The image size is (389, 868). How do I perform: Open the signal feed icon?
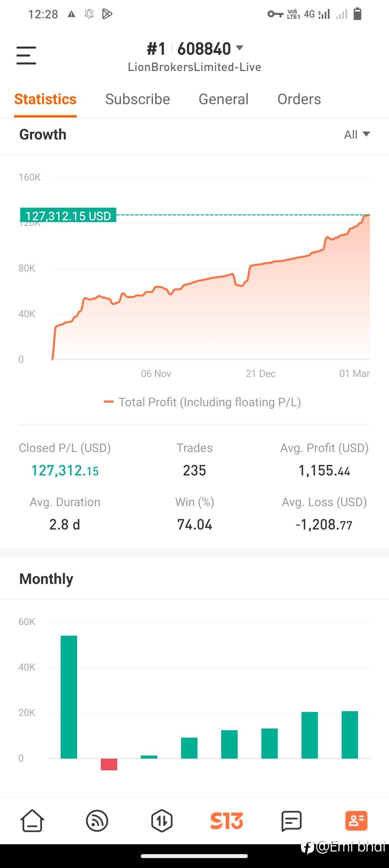97,821
